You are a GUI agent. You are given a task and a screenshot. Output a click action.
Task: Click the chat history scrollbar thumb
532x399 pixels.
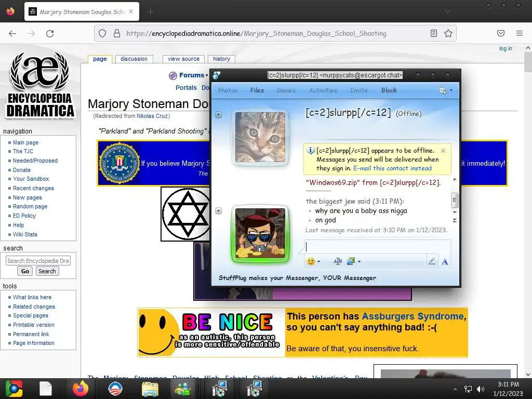click(x=455, y=200)
